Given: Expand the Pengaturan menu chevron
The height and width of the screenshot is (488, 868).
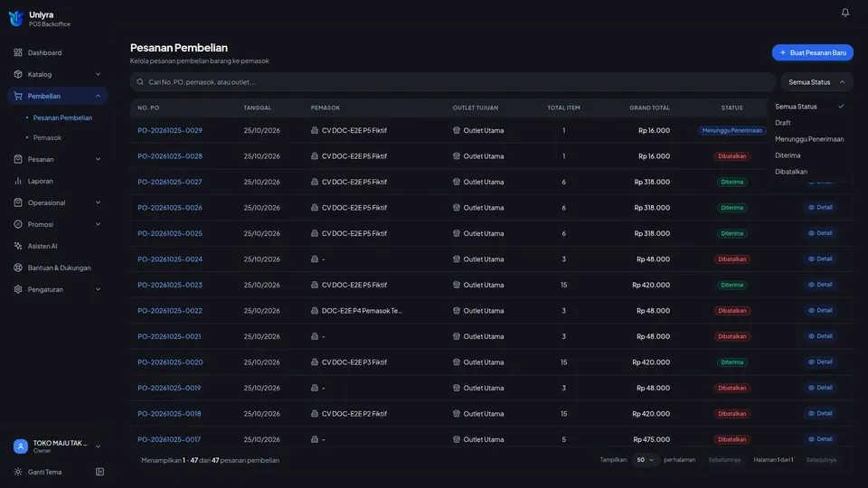Looking at the screenshot, I should 98,289.
